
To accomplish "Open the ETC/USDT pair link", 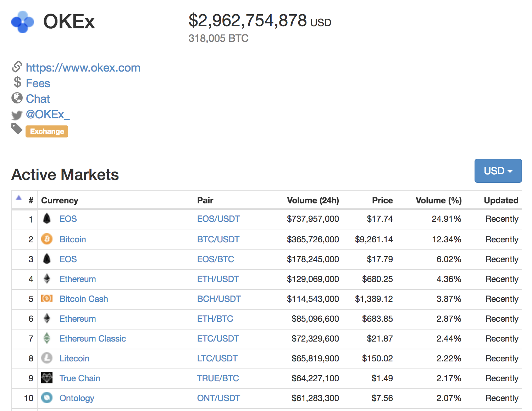I will (x=218, y=339).
